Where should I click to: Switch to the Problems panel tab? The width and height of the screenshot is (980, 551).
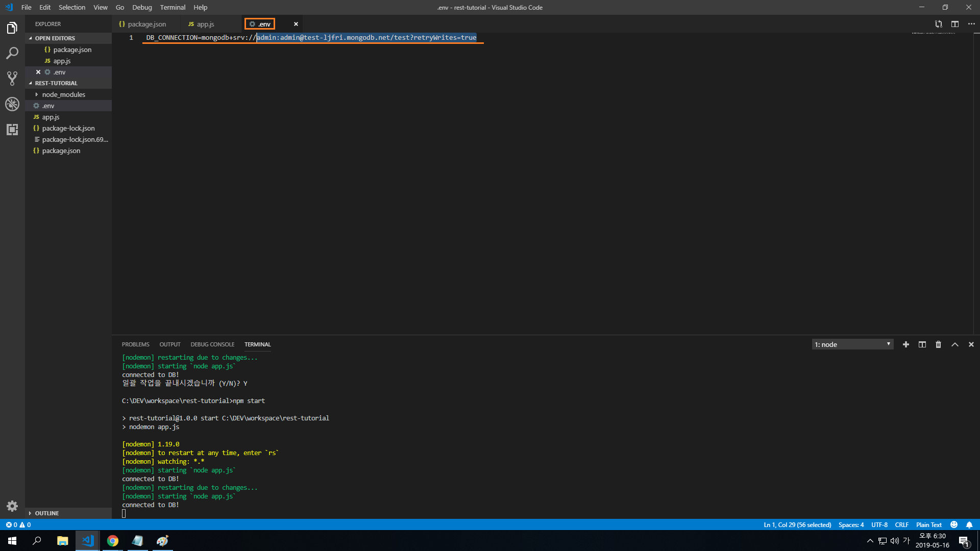coord(135,344)
